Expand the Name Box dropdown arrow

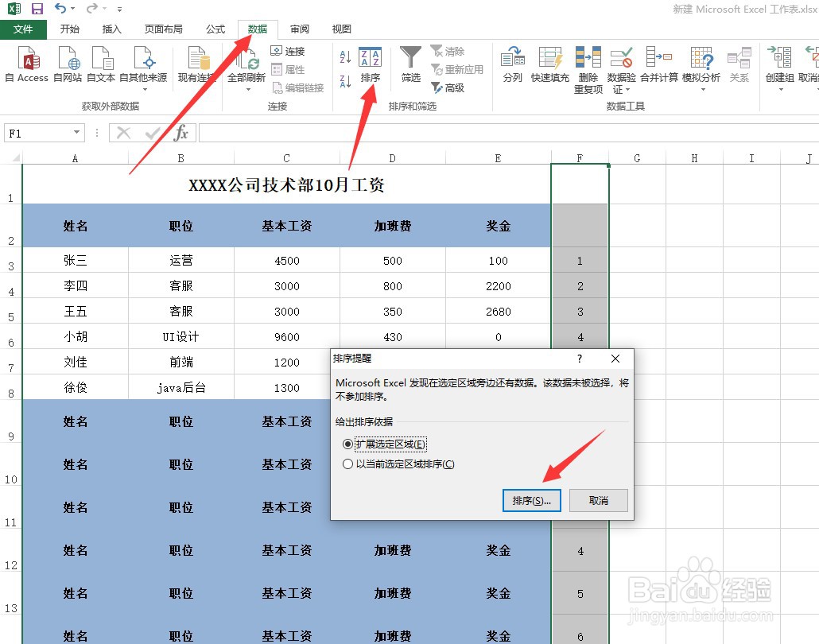click(x=77, y=133)
